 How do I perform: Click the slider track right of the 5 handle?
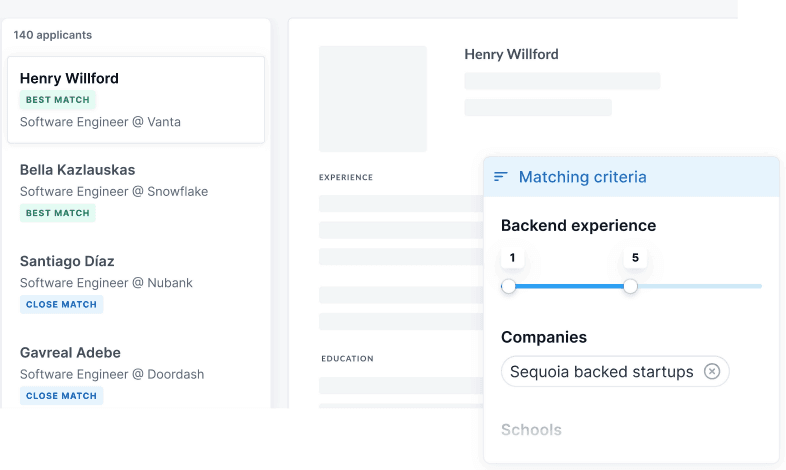click(700, 286)
